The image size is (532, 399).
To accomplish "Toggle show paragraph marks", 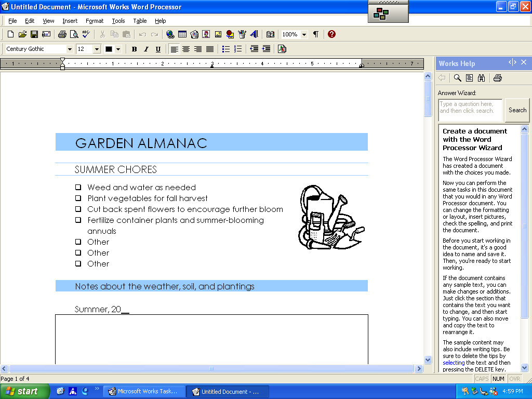I will coord(315,34).
